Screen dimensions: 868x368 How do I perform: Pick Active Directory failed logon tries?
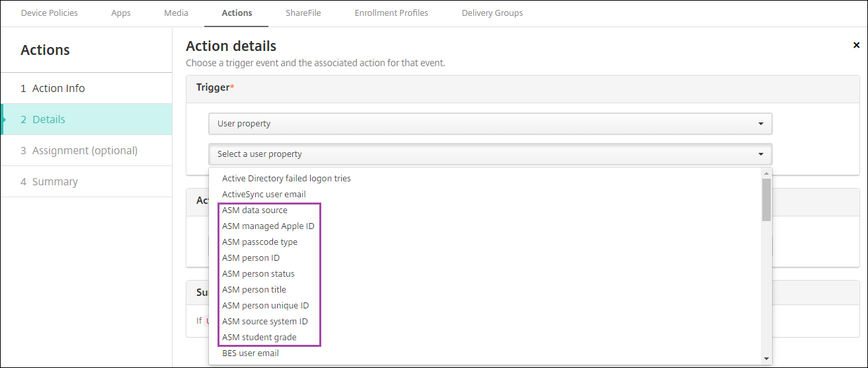tap(286, 179)
